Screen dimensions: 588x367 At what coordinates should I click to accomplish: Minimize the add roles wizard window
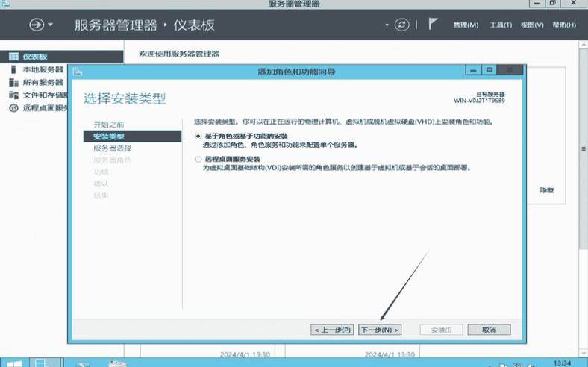click(473, 70)
